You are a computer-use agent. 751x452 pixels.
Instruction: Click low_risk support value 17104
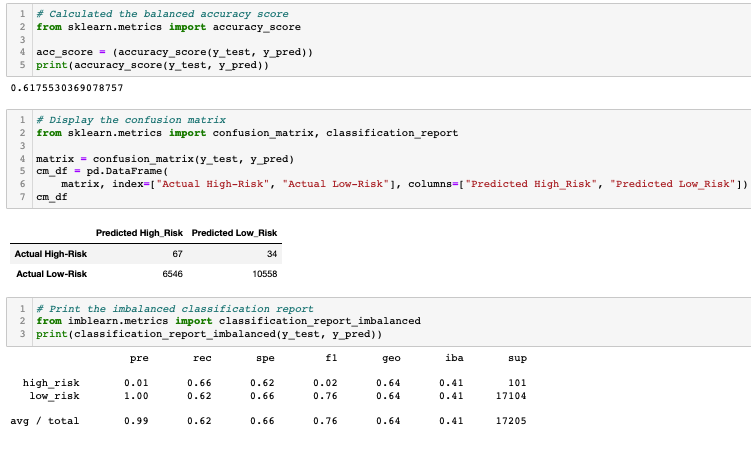coord(511,396)
